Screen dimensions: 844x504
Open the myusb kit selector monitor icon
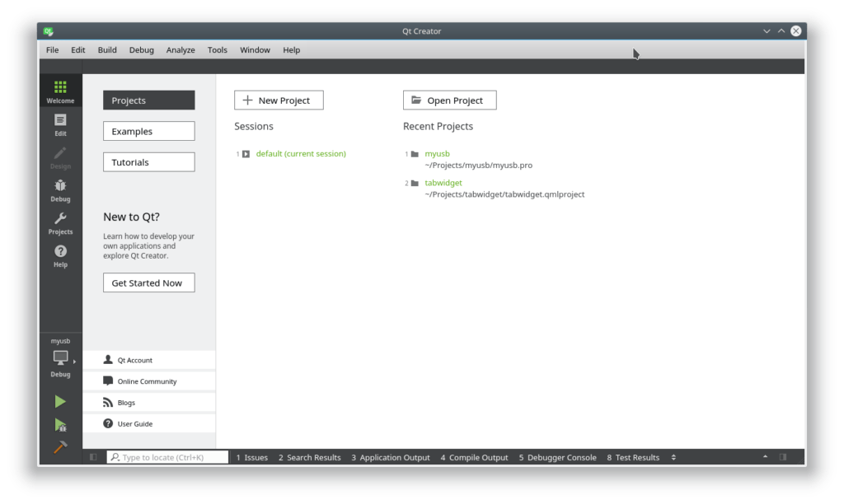(60, 357)
